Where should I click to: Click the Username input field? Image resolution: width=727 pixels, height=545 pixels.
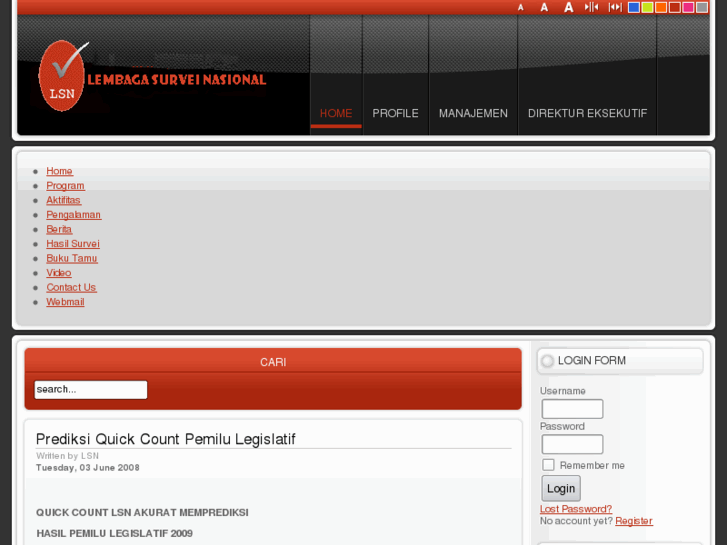(x=573, y=409)
